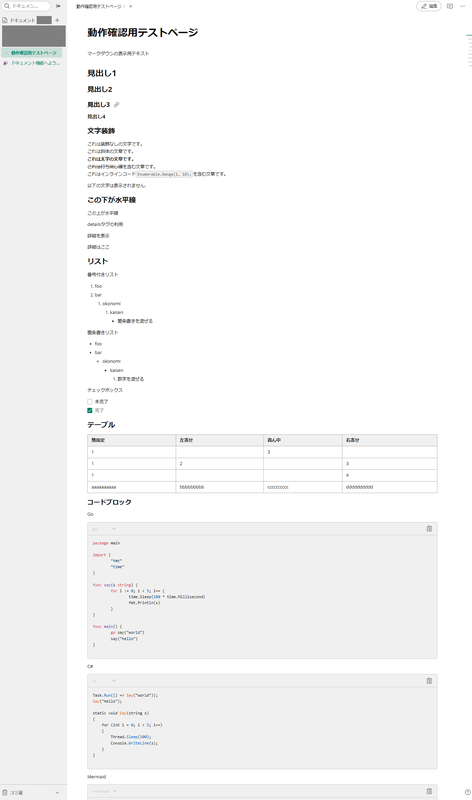Viewport: 472px width, 800px height.
Task: Expand the 詳細を表示 details section
Action: [98, 236]
